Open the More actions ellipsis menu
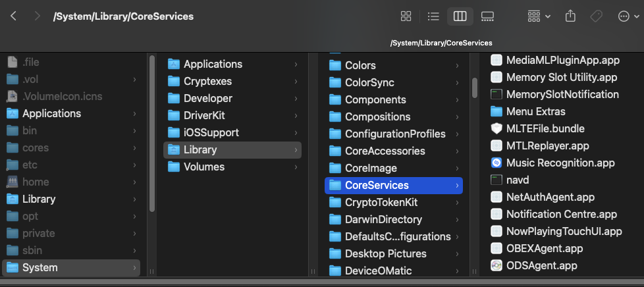Screen dimensions: 644x287 pos(628,16)
